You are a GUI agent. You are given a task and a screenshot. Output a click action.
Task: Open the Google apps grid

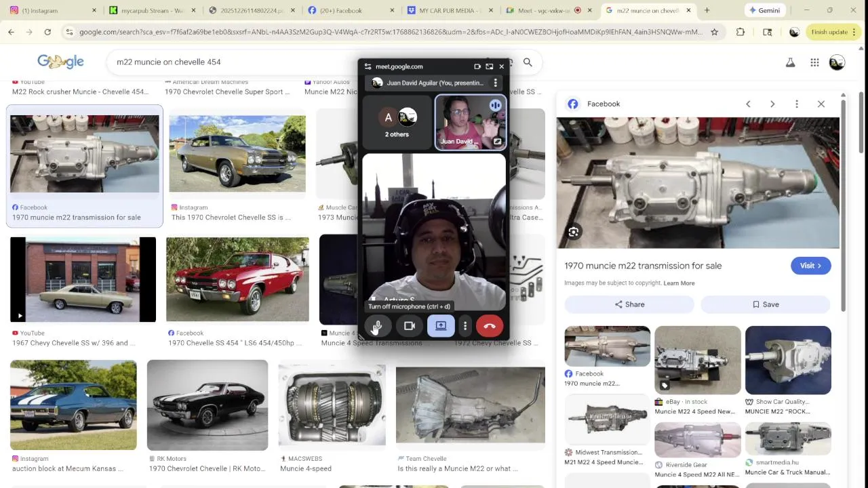[x=814, y=62]
